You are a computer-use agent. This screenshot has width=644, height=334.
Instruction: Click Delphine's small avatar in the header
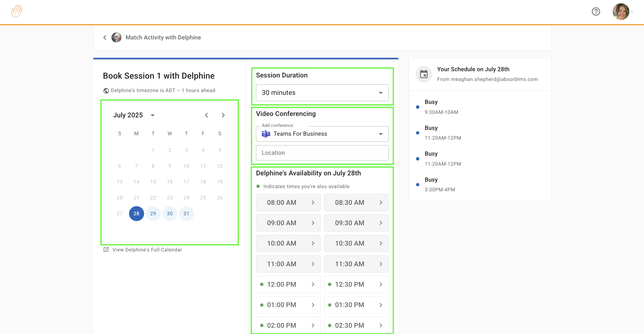point(116,38)
